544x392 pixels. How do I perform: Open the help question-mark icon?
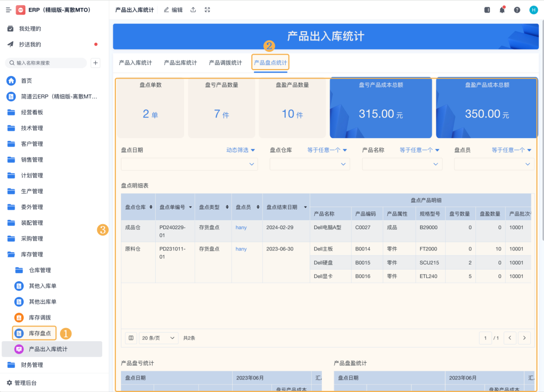(517, 10)
